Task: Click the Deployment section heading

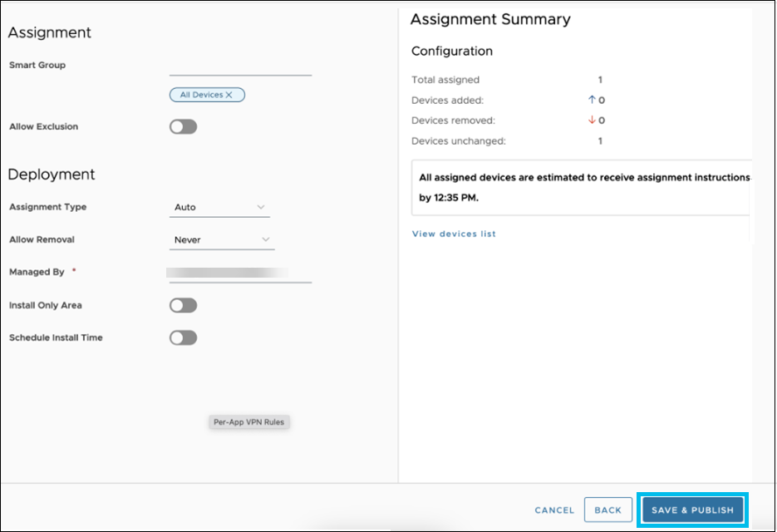Action: (x=51, y=175)
